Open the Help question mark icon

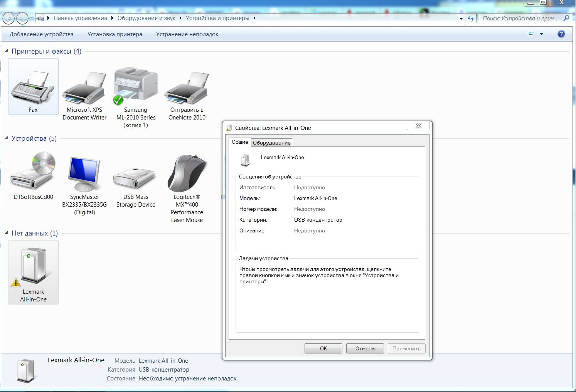coord(561,34)
